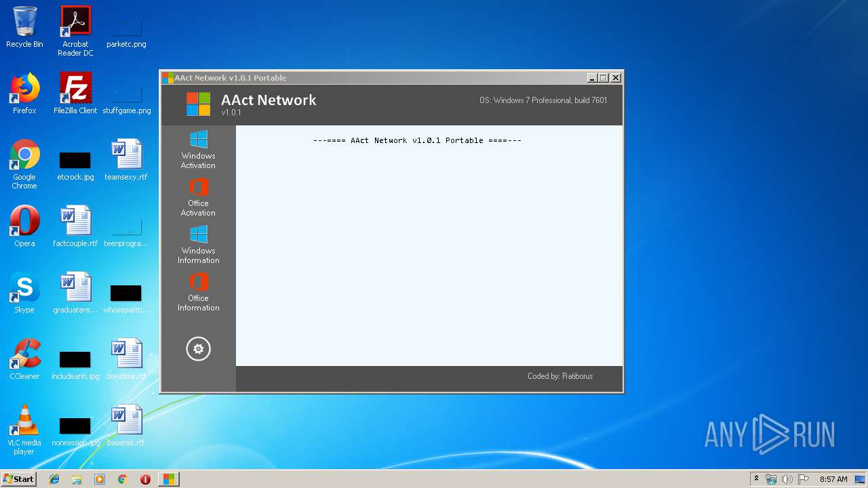Select the Skype desktop shortcut
868x488 pixels.
point(24,293)
